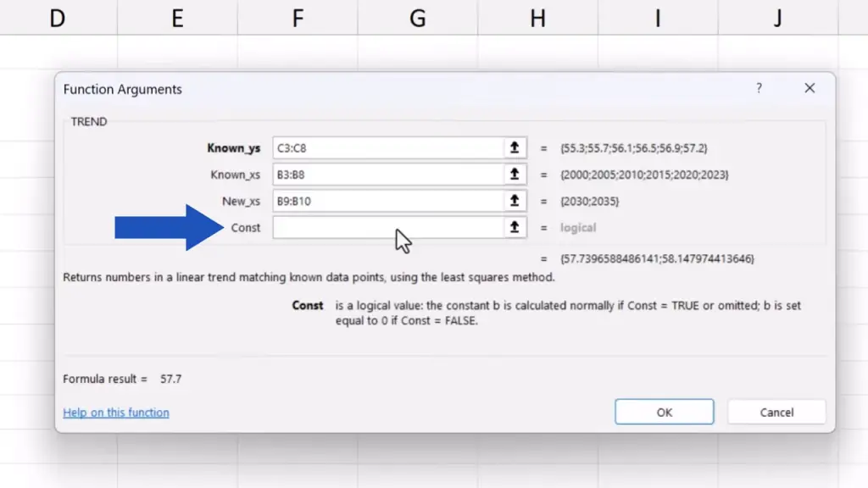868x488 pixels.
Task: Click the range picker icon for Const
Action: pyautogui.click(x=514, y=227)
